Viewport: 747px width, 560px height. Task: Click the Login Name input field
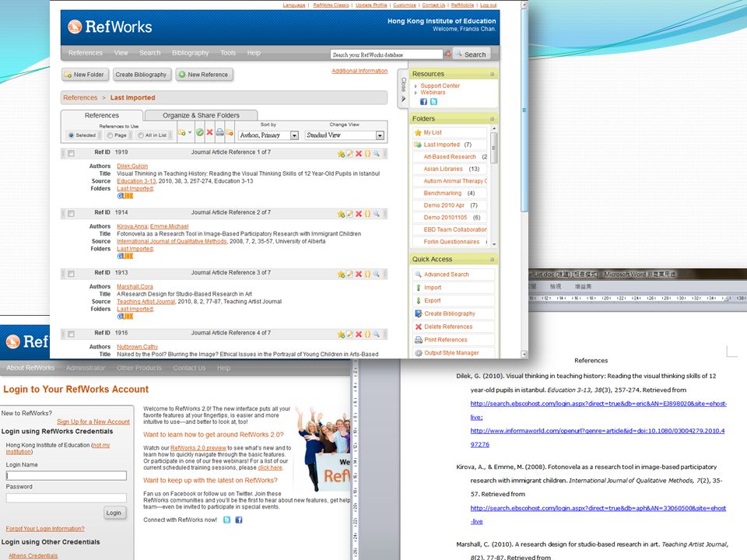point(66,475)
